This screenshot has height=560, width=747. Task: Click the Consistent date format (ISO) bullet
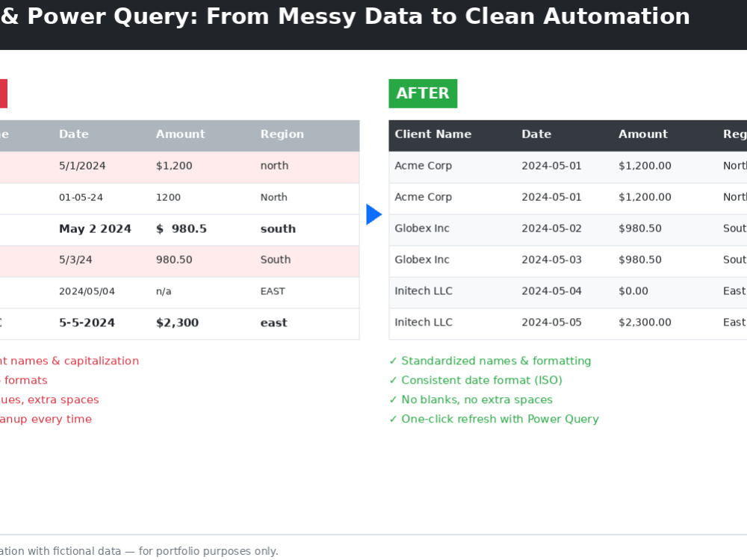(476, 381)
